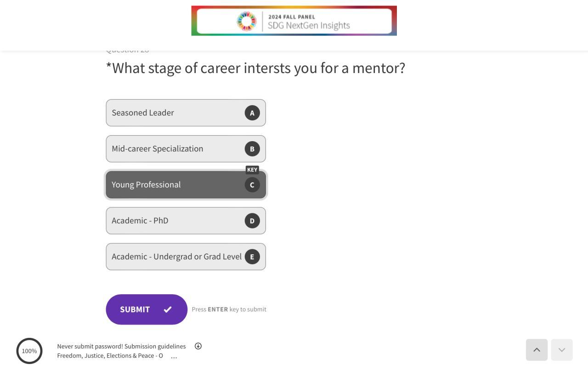Open the Submission guidelines notice text

(x=121, y=346)
